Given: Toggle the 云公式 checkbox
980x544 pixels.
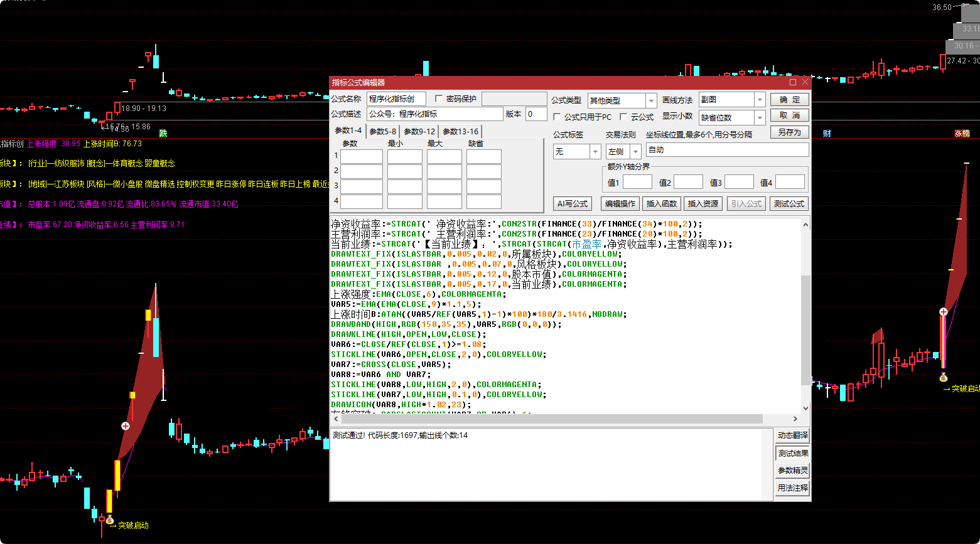Looking at the screenshot, I should 623,117.
